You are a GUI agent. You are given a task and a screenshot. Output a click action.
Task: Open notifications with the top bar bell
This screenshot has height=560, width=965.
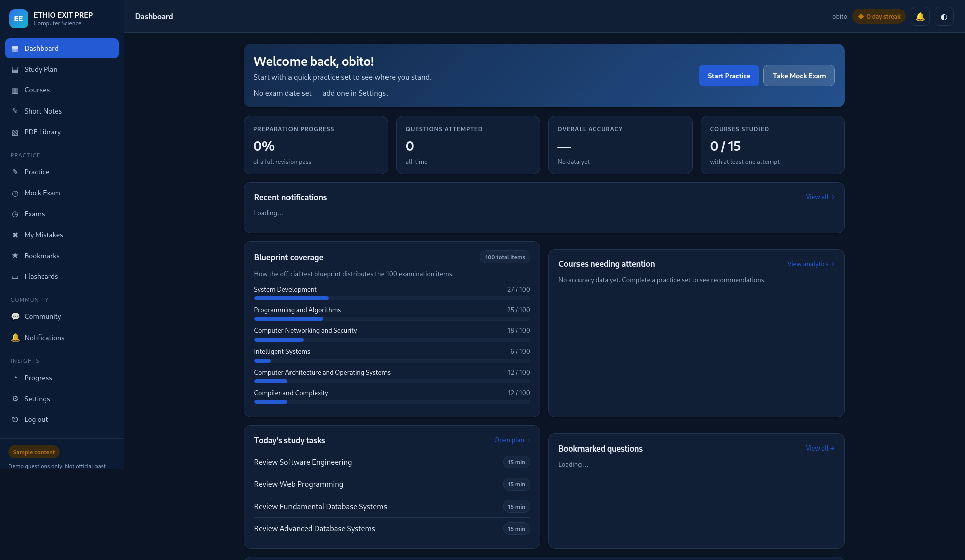click(x=920, y=17)
